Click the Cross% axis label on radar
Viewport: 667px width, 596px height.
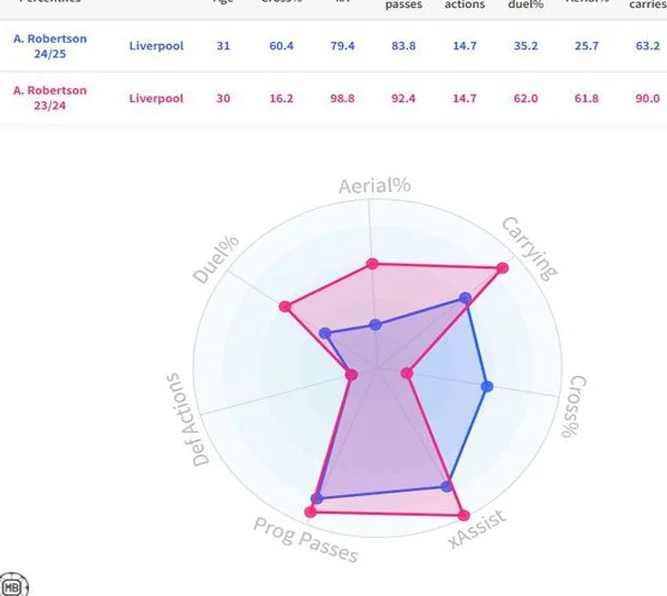click(573, 406)
